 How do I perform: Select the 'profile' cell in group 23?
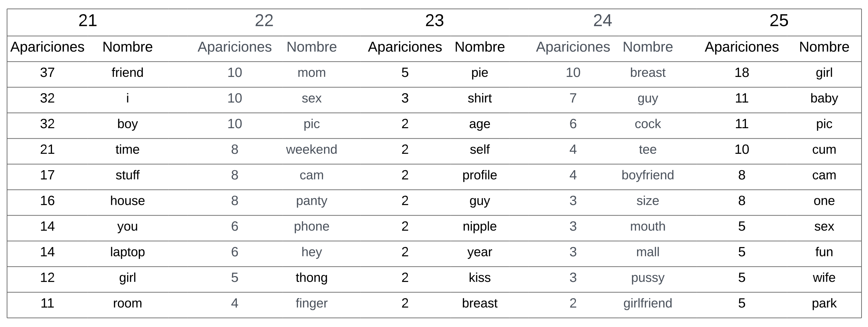coord(480,175)
